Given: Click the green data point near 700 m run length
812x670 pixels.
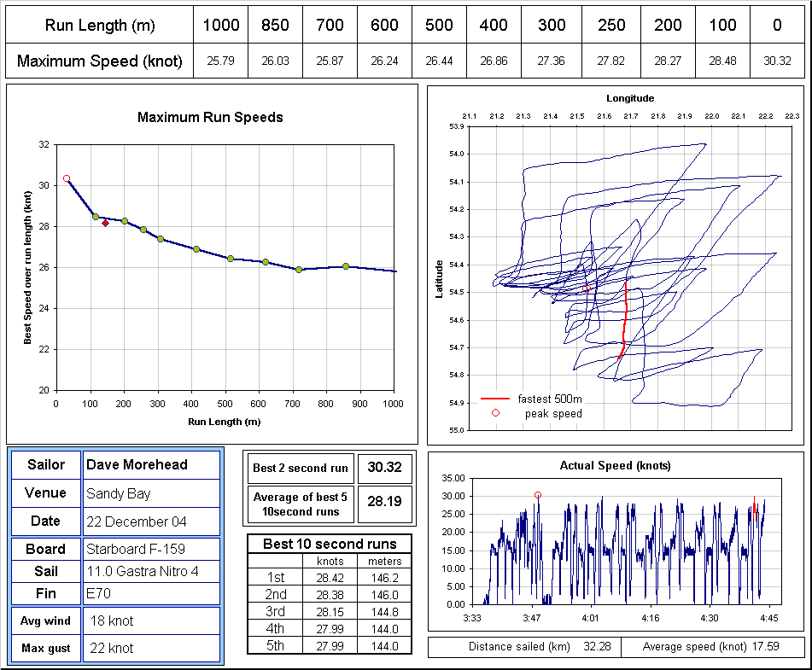Looking at the screenshot, I should [299, 270].
